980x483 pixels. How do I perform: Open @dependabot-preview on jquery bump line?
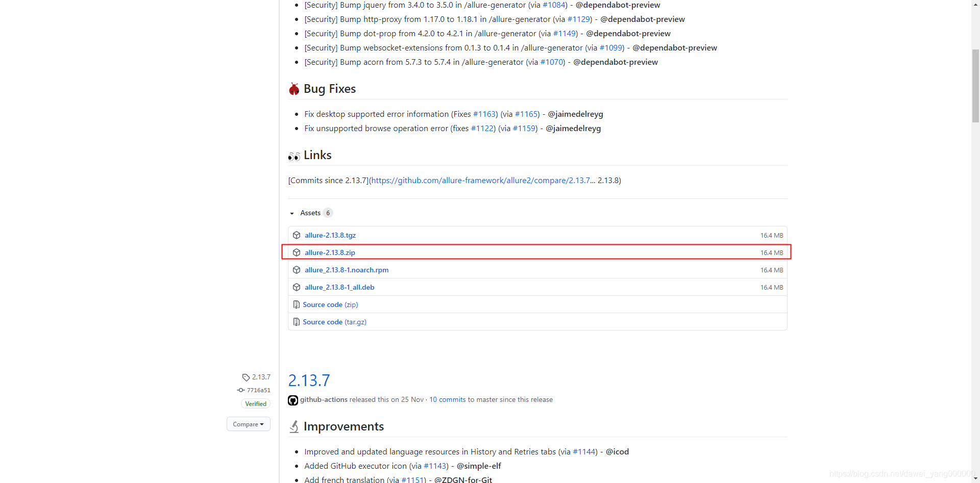point(618,5)
